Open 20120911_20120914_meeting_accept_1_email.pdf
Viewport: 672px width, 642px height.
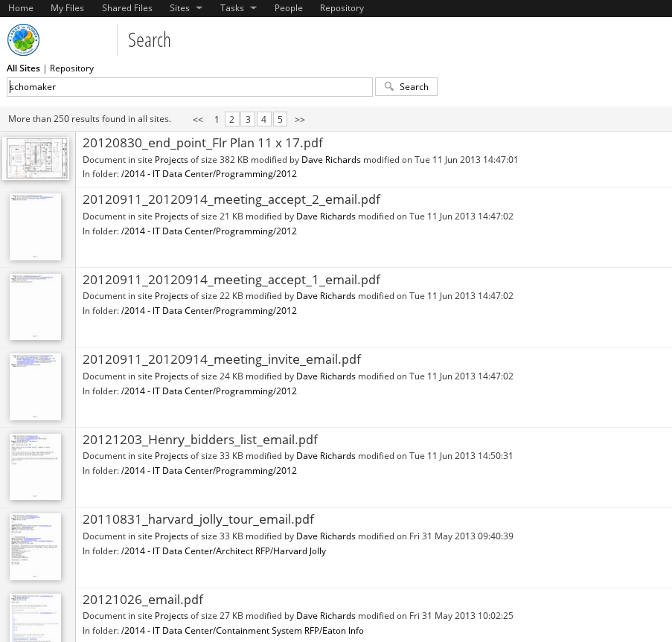[231, 280]
